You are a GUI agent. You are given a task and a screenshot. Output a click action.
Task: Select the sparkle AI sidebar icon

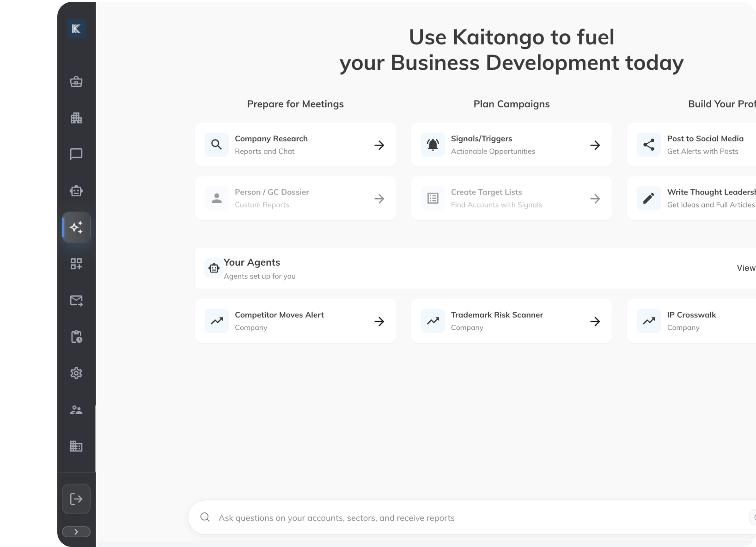76,227
